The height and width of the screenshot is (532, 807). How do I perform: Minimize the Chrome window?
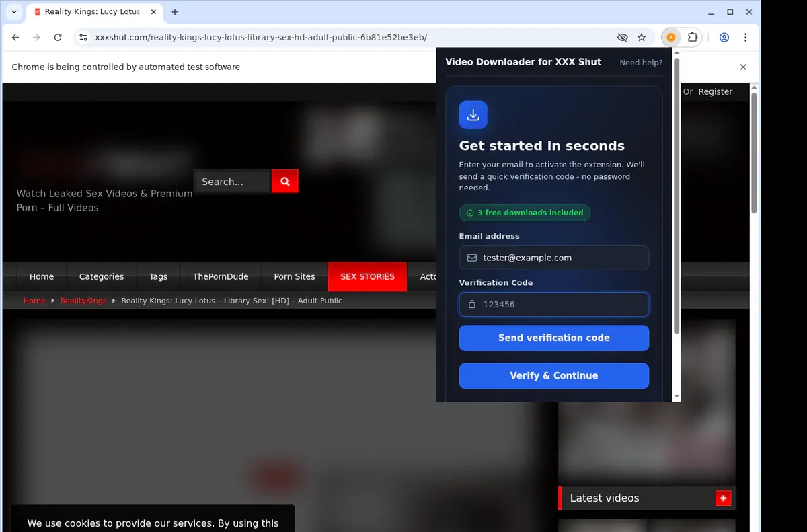pyautogui.click(x=712, y=12)
